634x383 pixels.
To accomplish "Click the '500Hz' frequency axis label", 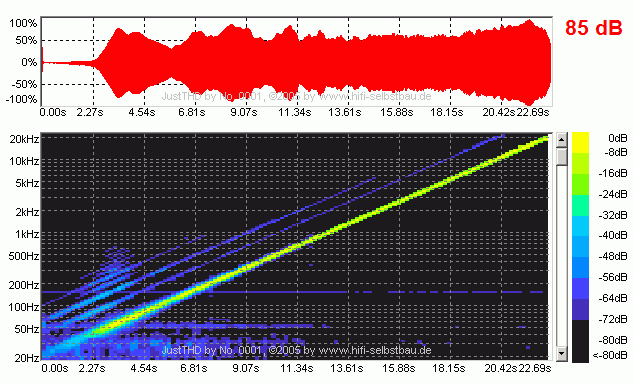I will click(24, 256).
